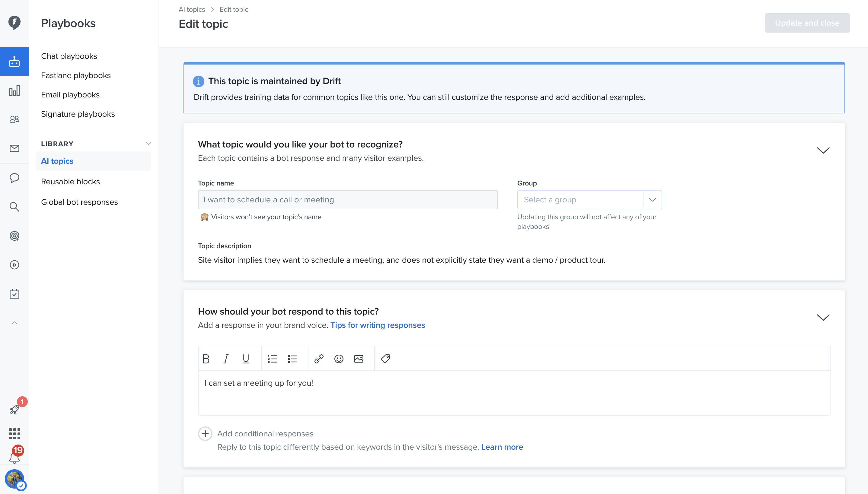Viewport: 868px width, 494px height.
Task: Click the Add conditional responses plus button
Action: coord(205,434)
